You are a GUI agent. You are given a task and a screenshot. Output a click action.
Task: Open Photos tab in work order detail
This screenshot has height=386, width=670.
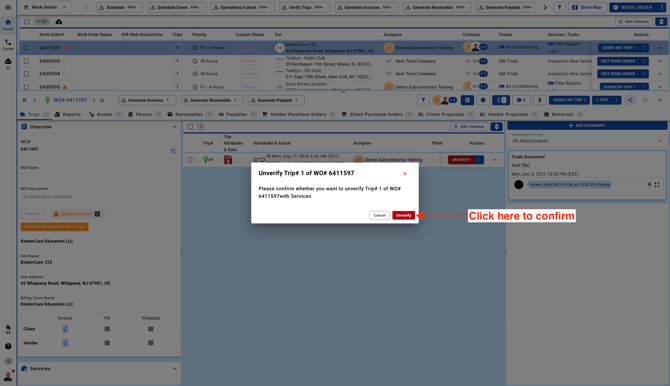coord(144,115)
